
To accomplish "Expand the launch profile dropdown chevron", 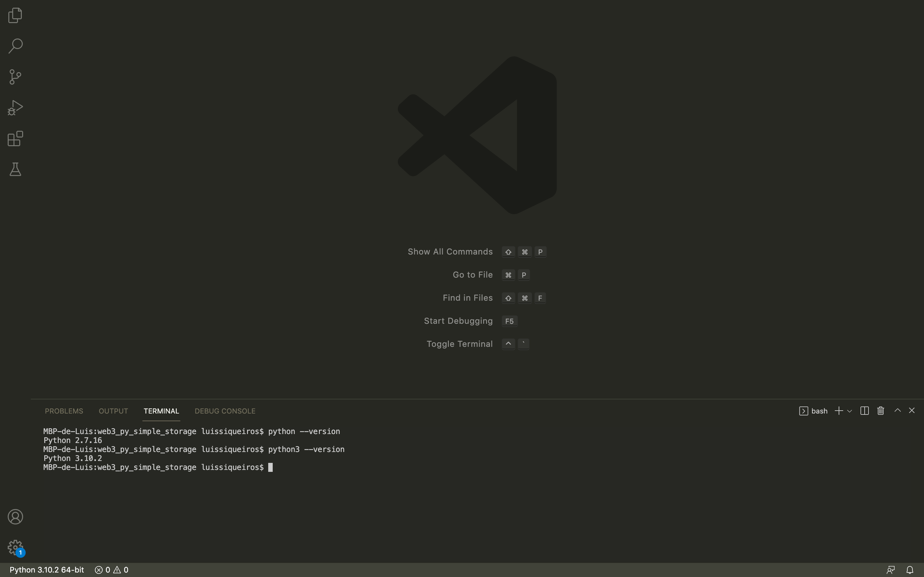I will point(850,411).
